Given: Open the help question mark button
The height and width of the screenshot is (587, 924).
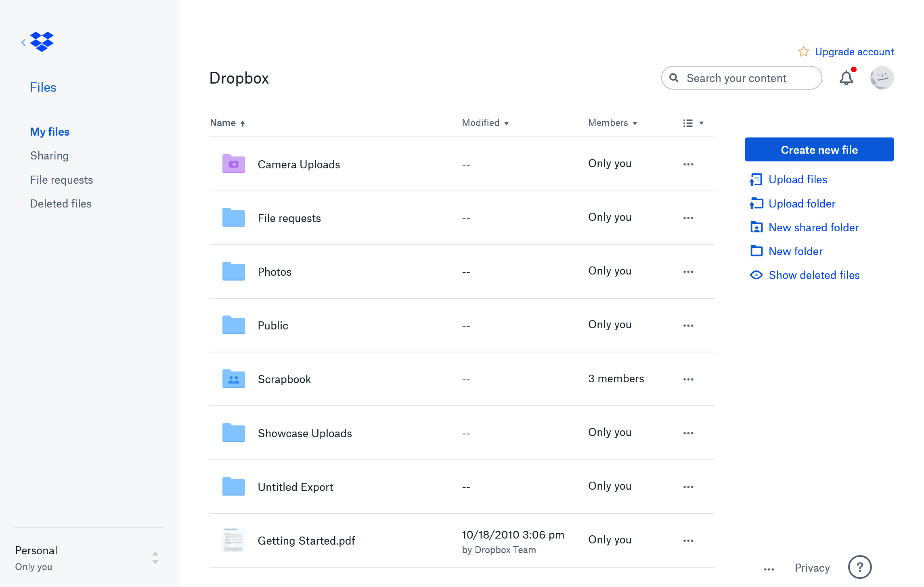Looking at the screenshot, I should (860, 567).
